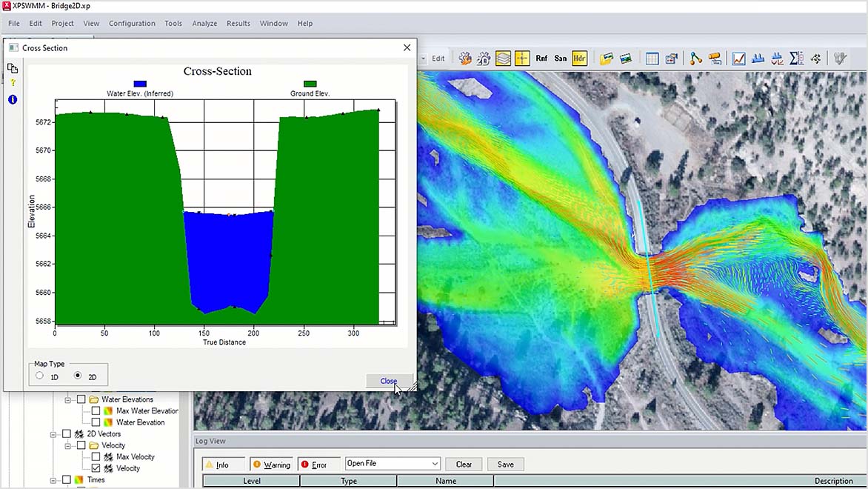Click the copy icon in Cross Section dialog
This screenshot has height=489, width=868.
[x=13, y=68]
